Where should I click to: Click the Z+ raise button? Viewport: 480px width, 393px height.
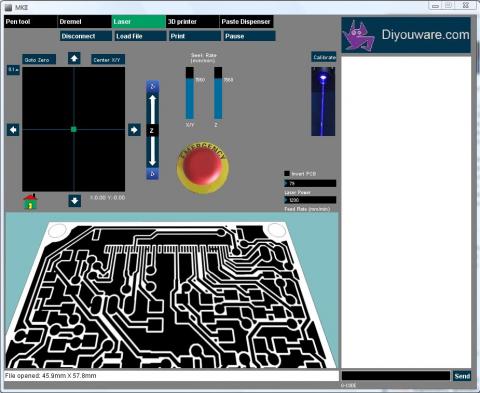click(152, 87)
